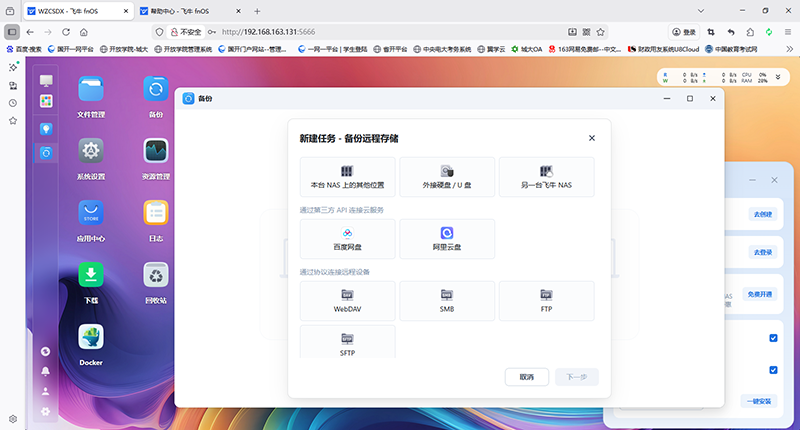Click browser 登录 account button

[x=684, y=32]
